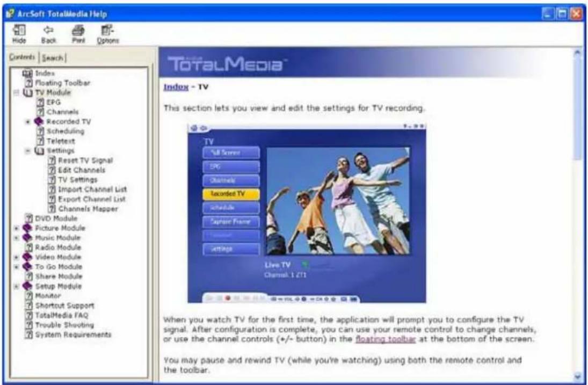The width and height of the screenshot is (588, 385).
Task: Click the Share Module page icon
Action: 28,277
